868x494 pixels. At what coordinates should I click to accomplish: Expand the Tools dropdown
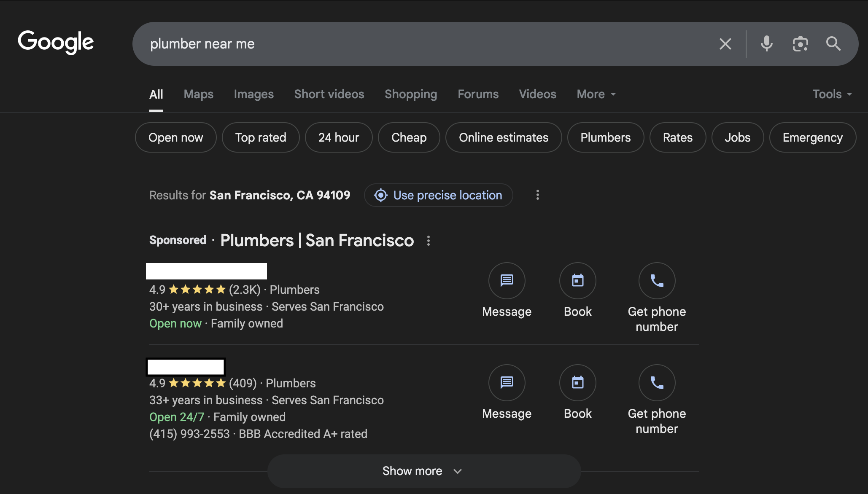[x=831, y=94]
